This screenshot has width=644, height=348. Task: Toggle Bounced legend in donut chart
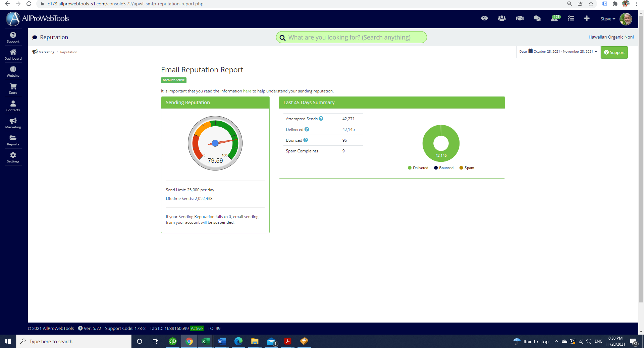444,168
